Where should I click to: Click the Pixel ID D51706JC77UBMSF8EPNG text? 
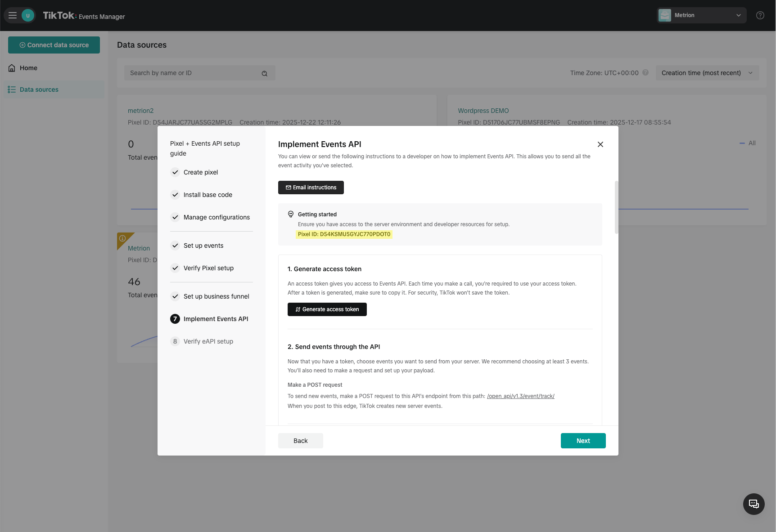click(509, 122)
